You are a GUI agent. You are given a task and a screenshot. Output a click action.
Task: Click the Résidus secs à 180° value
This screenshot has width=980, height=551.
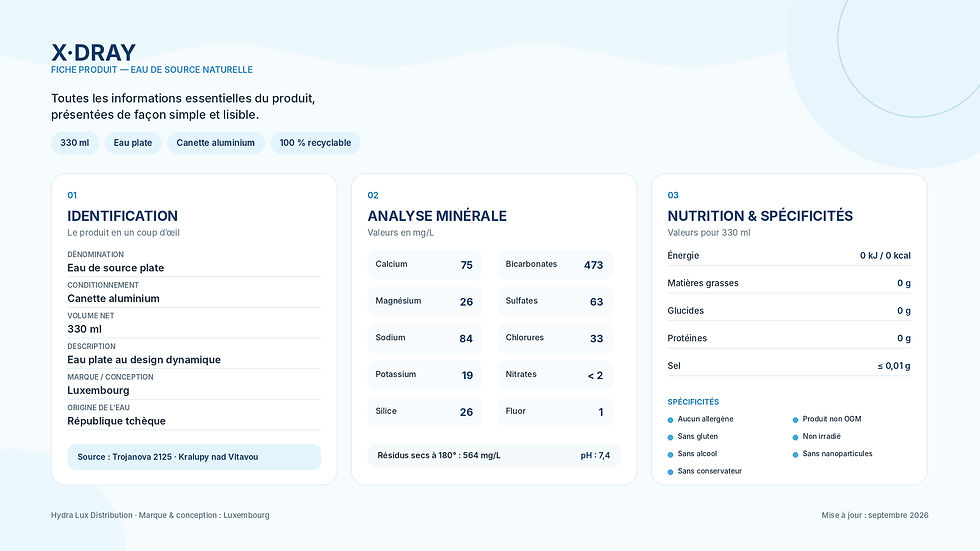[439, 455]
